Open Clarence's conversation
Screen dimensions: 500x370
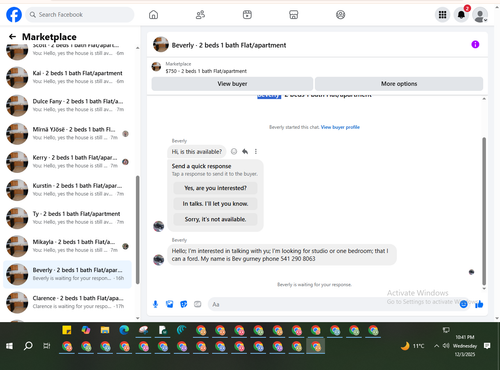click(x=68, y=302)
